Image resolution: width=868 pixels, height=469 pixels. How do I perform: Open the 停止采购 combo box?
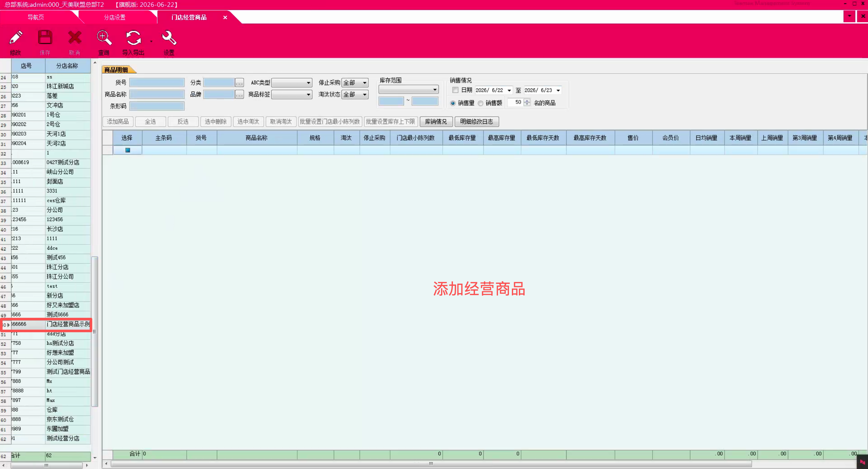(355, 83)
